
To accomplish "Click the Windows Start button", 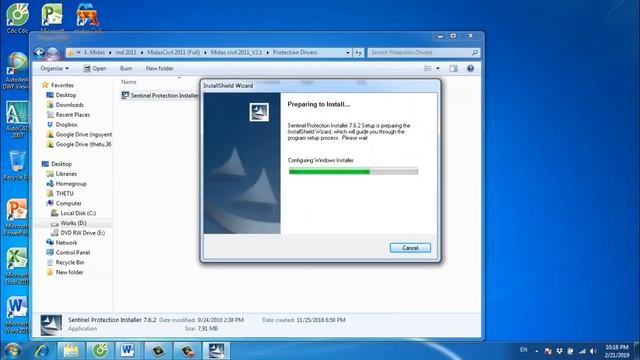I will (x=12, y=351).
